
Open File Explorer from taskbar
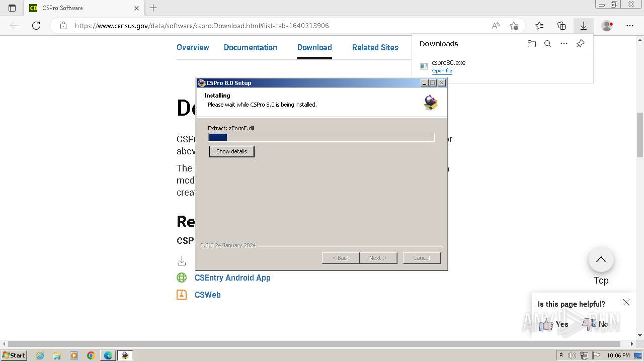click(57, 355)
